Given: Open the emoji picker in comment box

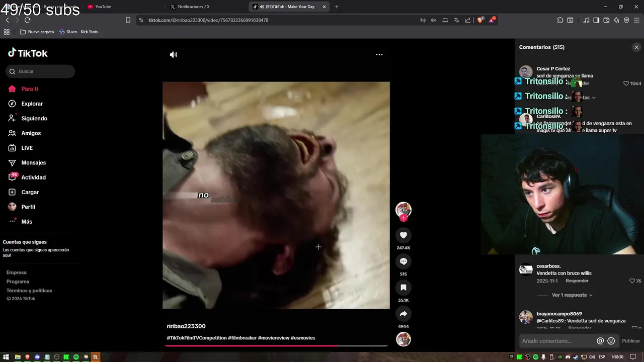Looking at the screenshot, I should point(611,341).
